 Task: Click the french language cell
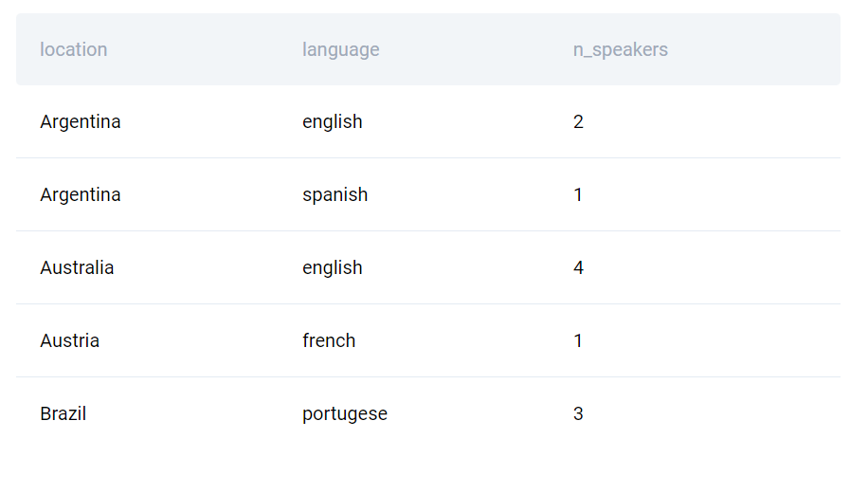329,340
